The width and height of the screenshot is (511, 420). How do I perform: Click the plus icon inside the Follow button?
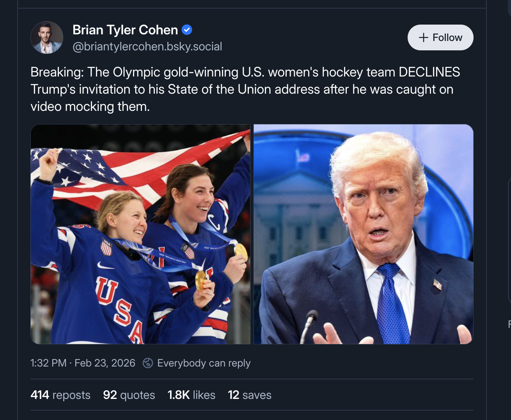point(423,37)
